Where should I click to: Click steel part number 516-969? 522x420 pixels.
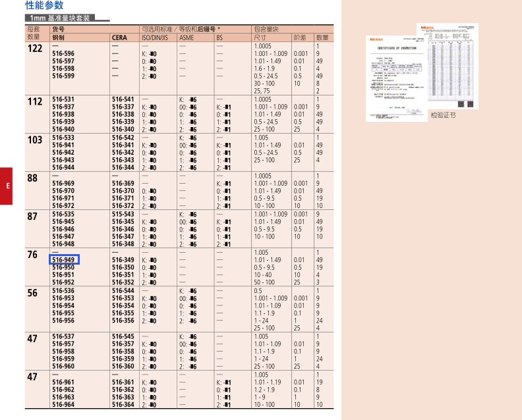63,183
